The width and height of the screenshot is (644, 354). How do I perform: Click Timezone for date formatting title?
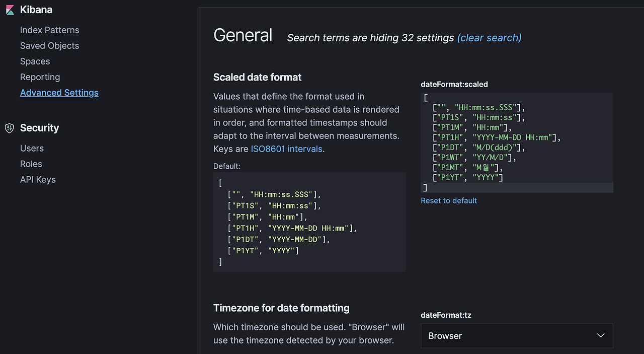coord(281,308)
